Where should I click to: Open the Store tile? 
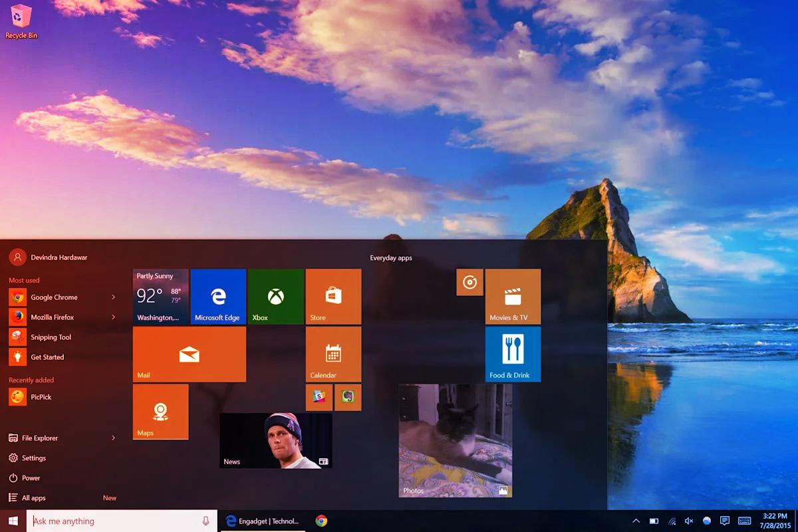click(334, 297)
